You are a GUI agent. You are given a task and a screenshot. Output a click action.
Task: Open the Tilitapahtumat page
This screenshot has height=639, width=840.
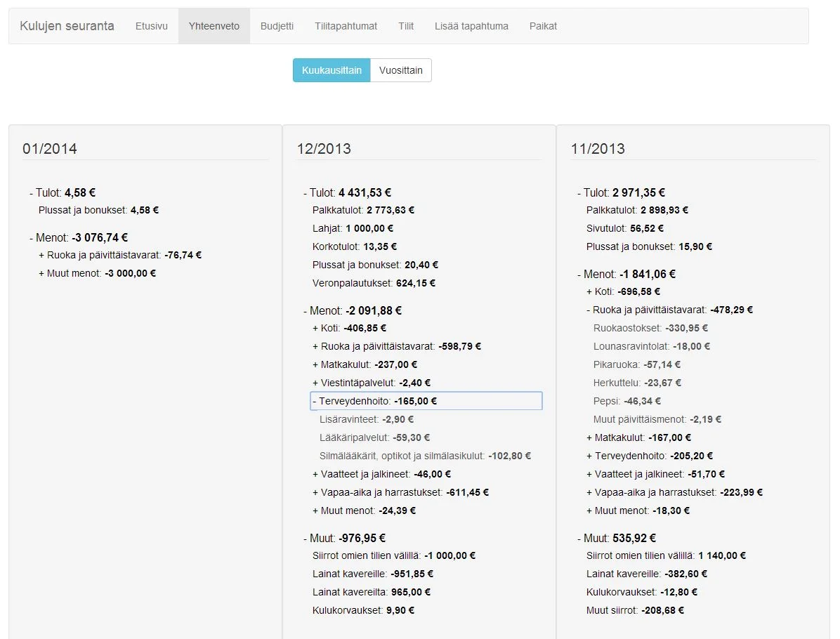(x=346, y=26)
